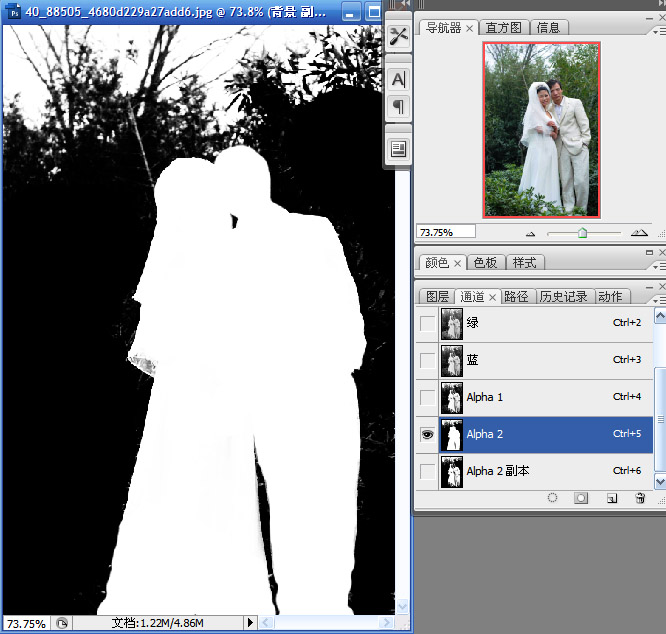Switch to the Color tab
The image size is (666, 634).
point(437,263)
